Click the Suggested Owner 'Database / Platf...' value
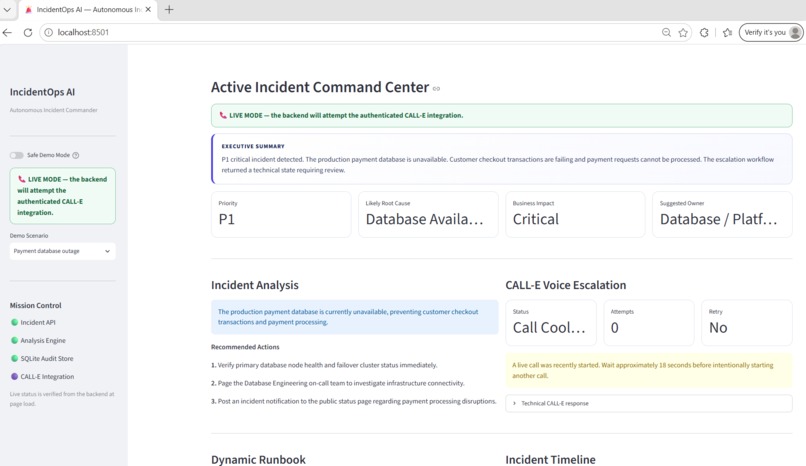Screen dimensions: 806x466 (719, 219)
